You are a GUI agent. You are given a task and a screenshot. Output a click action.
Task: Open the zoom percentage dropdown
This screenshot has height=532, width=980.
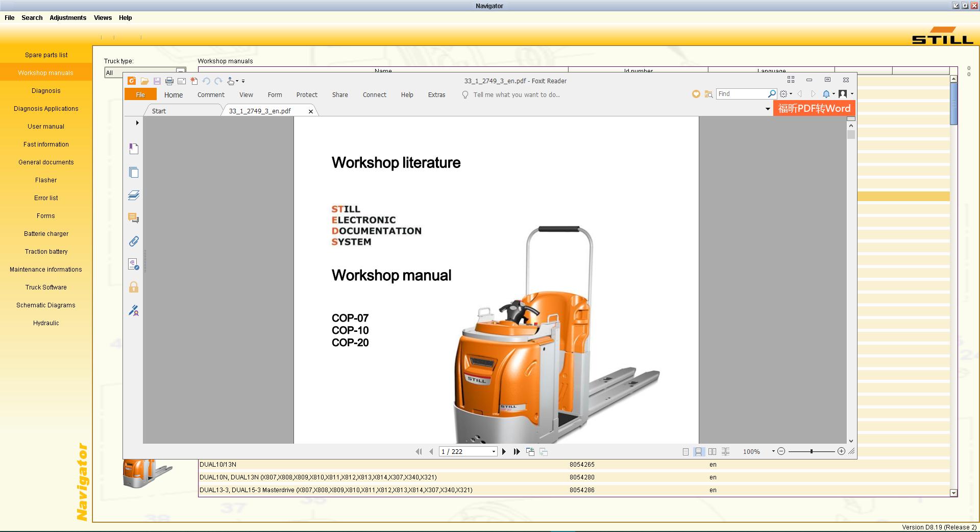tap(773, 451)
